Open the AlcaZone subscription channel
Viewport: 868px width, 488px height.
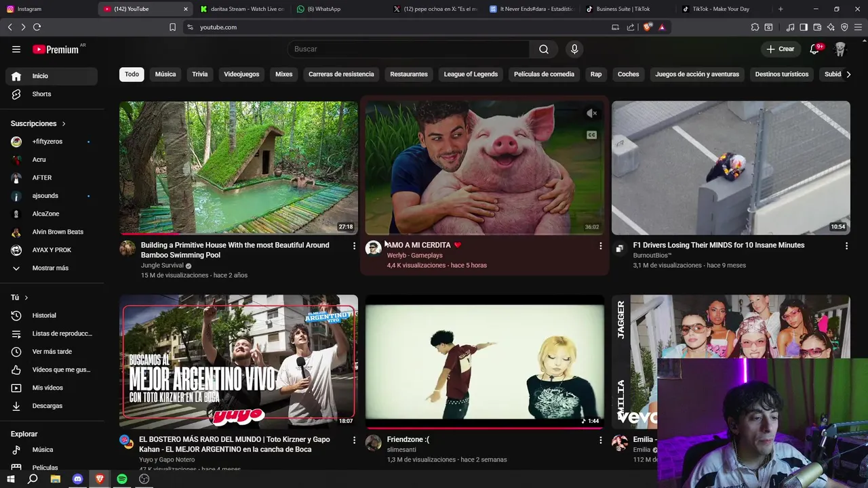(52, 214)
